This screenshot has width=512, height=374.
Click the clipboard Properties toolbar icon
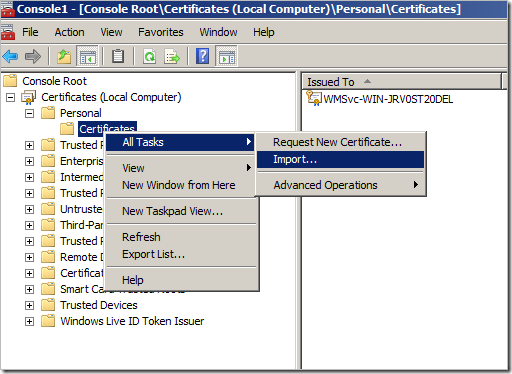coord(118,56)
